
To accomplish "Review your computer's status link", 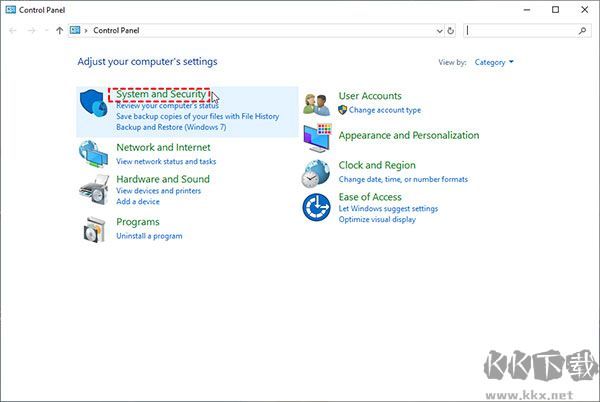I will pos(167,106).
